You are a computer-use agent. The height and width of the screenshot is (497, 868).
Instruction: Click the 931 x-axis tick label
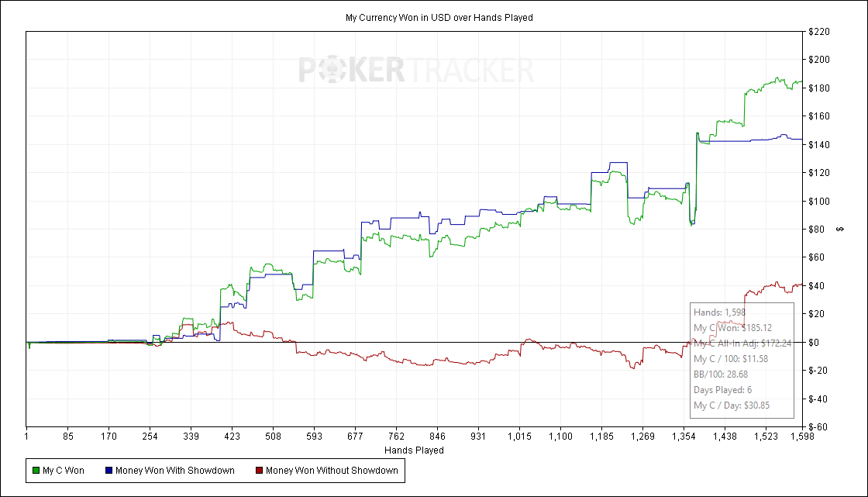[x=478, y=437]
